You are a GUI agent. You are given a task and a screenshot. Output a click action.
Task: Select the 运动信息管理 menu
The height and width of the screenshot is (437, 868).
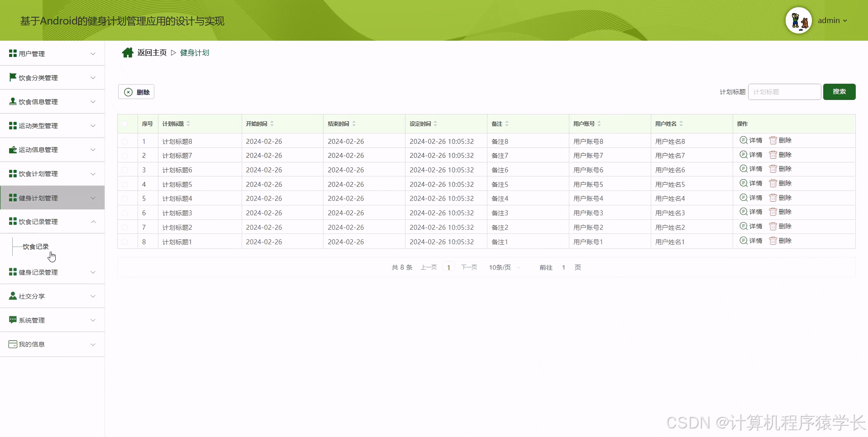52,150
